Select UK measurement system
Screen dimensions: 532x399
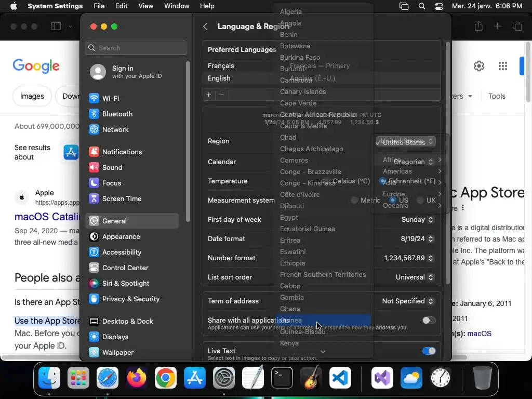tap(420, 200)
